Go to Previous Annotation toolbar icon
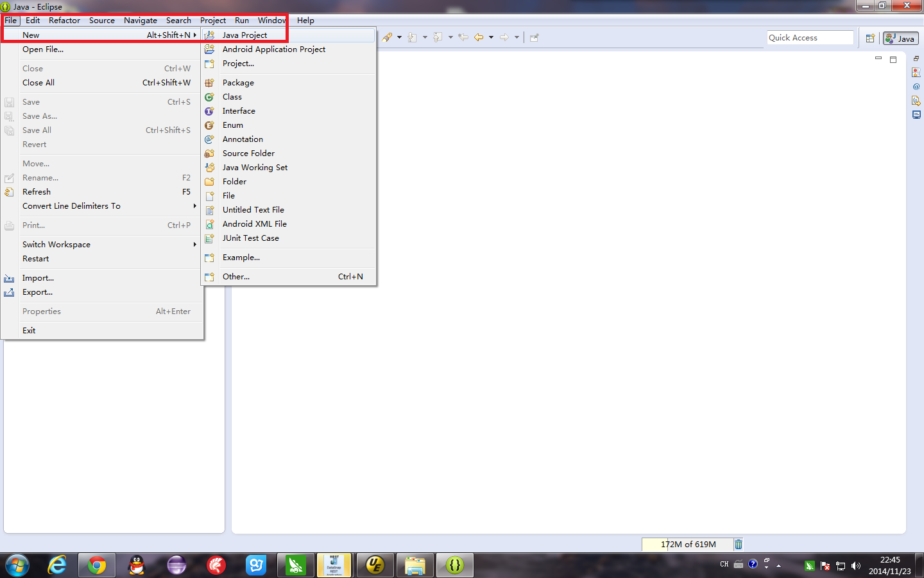The width and height of the screenshot is (924, 578). tap(438, 37)
